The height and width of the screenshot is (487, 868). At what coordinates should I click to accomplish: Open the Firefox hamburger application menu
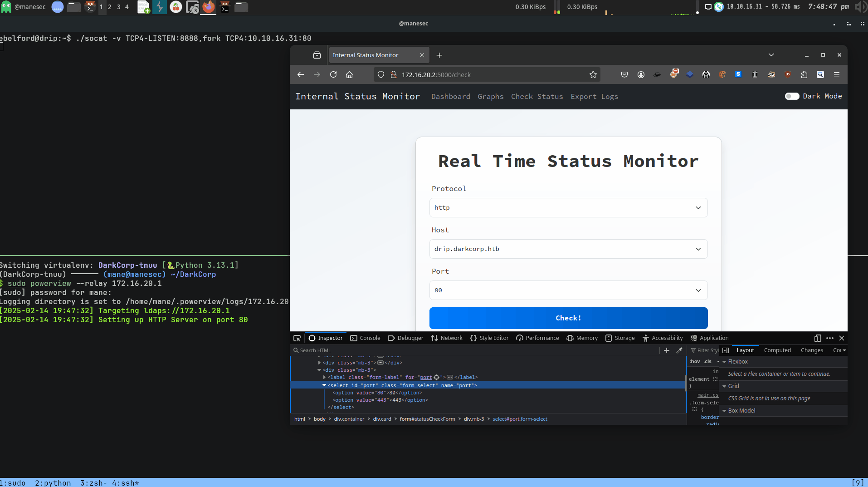point(837,74)
